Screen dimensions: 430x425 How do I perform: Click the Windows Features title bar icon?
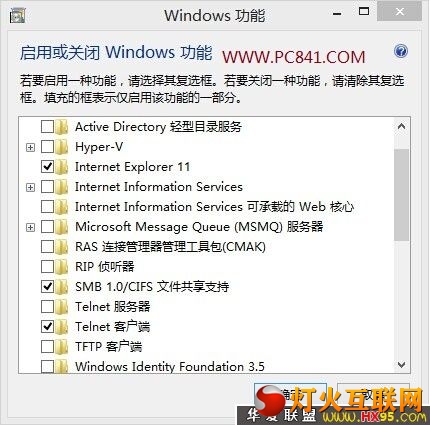[x=18, y=15]
